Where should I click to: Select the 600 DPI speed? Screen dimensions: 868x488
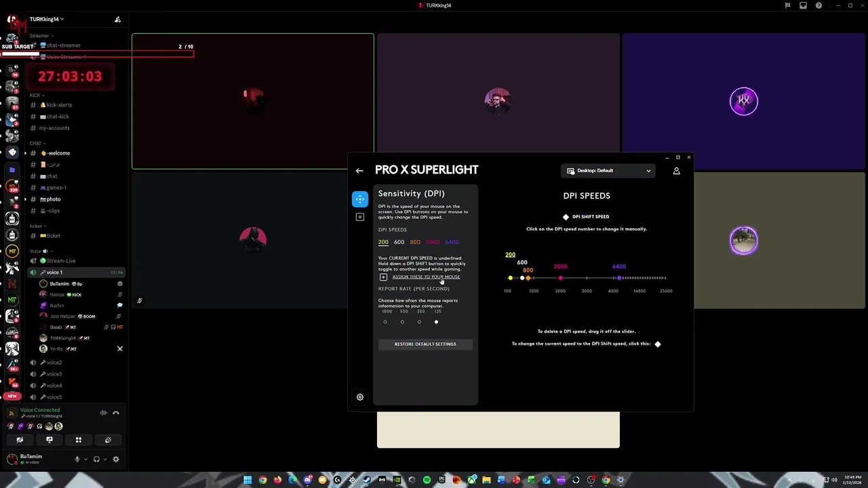point(399,242)
